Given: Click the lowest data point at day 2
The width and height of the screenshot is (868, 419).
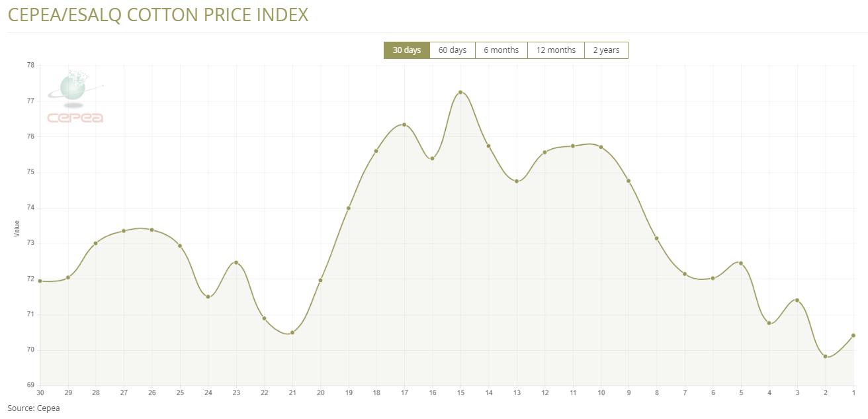Looking at the screenshot, I should 825,357.
